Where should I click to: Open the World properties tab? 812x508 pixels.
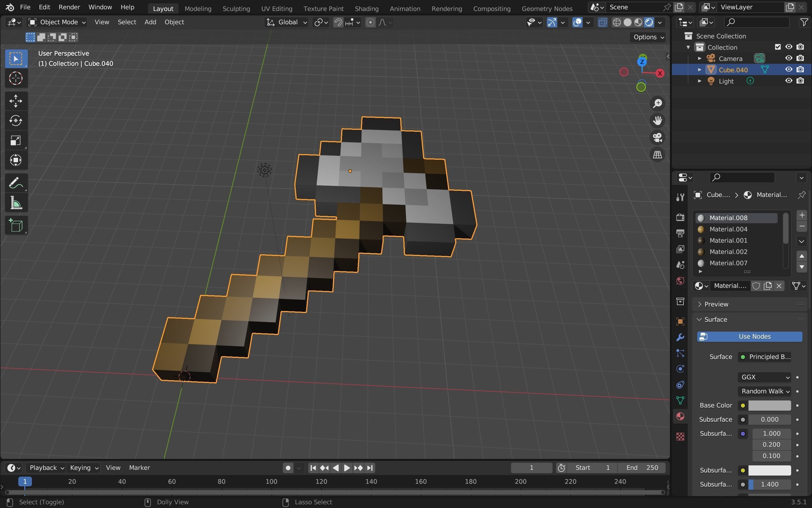coord(680,281)
